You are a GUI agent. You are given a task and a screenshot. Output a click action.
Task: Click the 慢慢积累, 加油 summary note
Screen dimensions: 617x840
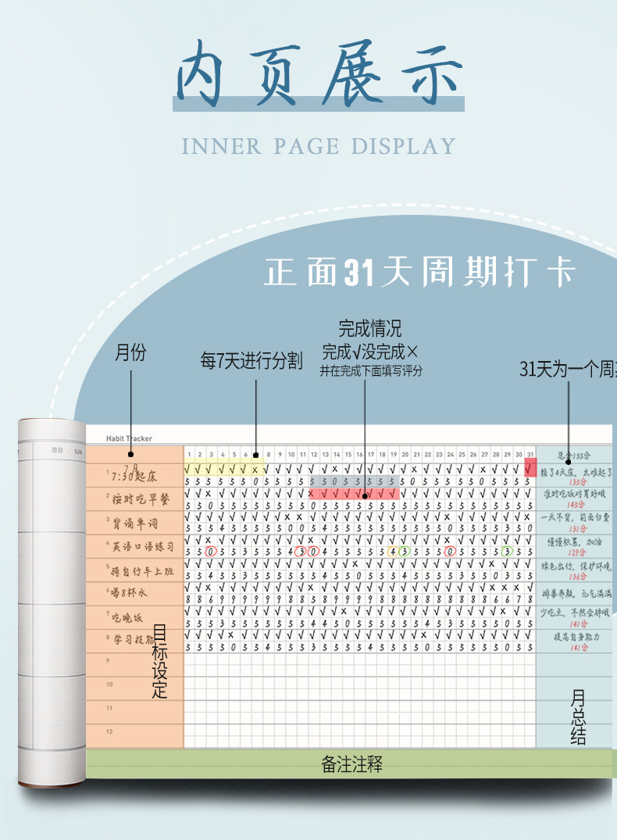[574, 542]
